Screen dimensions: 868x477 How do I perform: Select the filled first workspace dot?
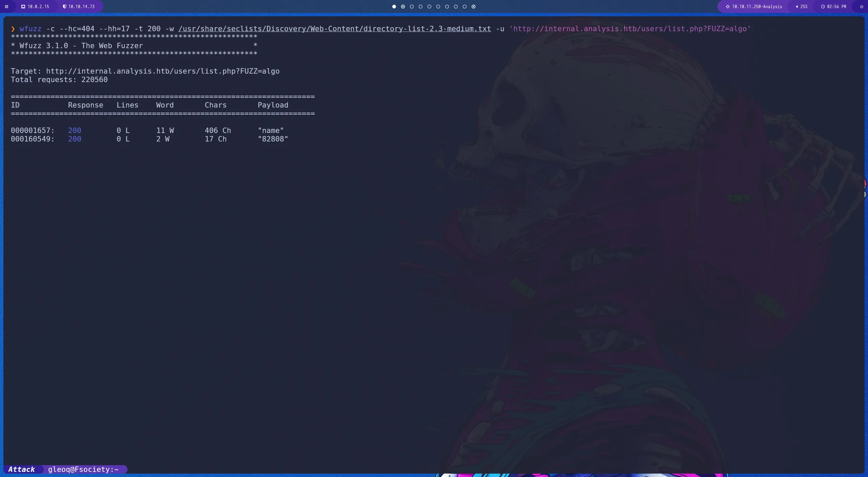tap(394, 6)
